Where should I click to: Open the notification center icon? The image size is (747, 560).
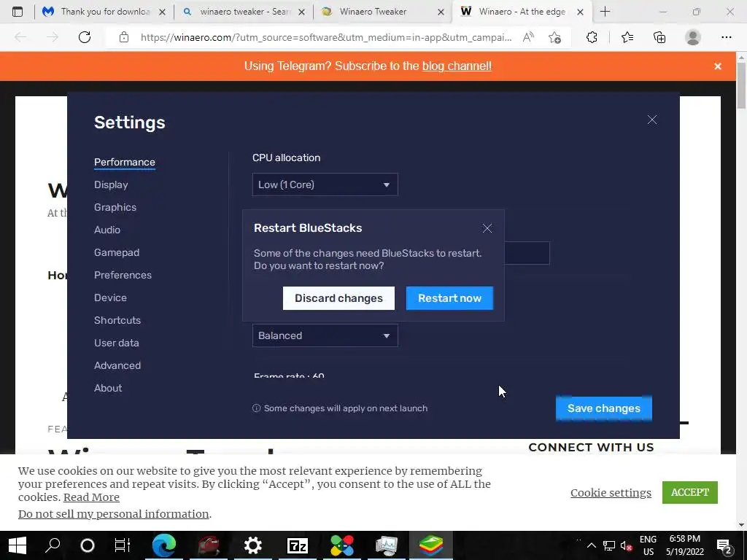click(724, 545)
